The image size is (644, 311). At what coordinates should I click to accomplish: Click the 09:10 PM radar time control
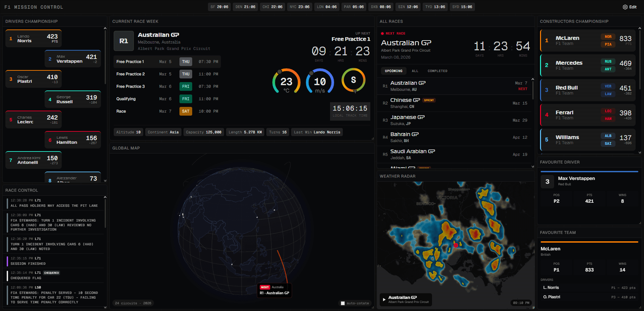521,303
